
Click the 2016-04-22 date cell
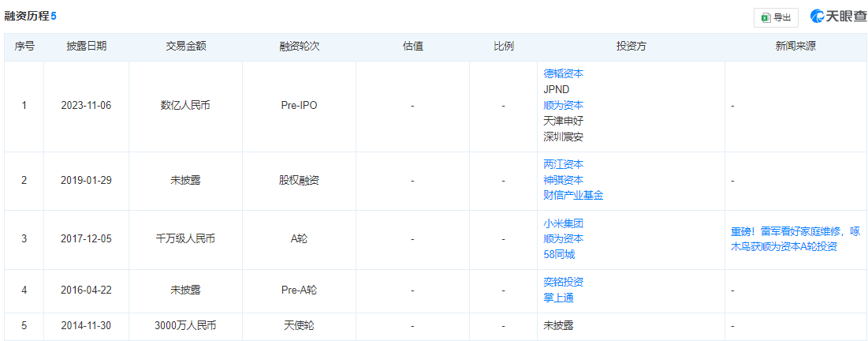pyautogui.click(x=86, y=290)
